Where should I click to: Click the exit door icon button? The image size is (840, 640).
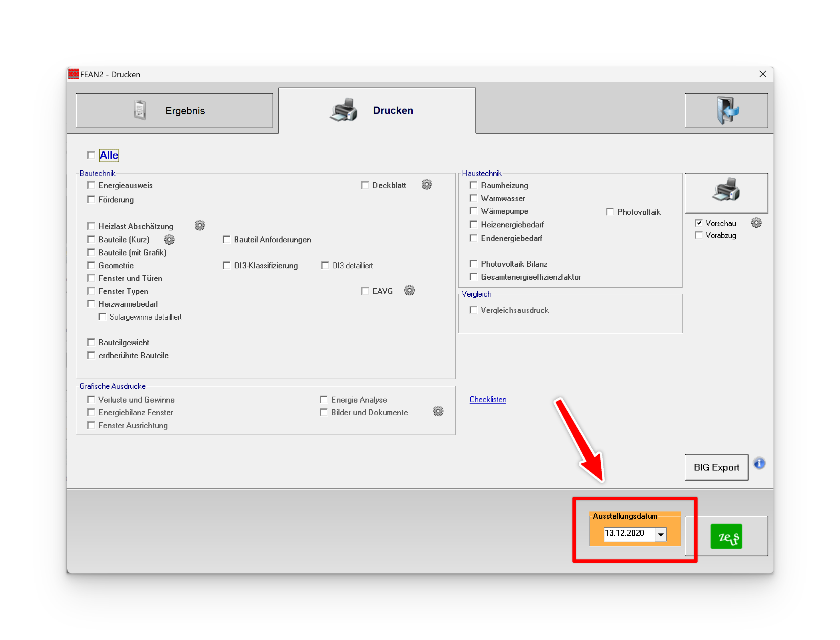coord(726,111)
